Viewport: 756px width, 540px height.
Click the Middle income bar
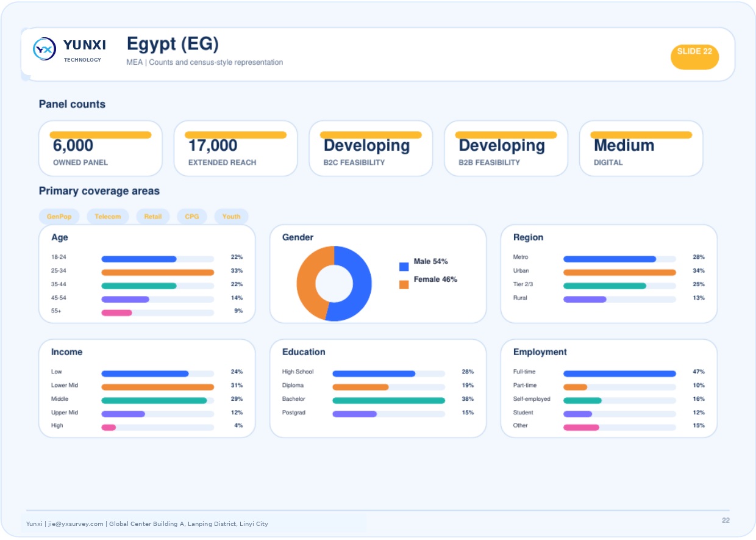pyautogui.click(x=157, y=400)
